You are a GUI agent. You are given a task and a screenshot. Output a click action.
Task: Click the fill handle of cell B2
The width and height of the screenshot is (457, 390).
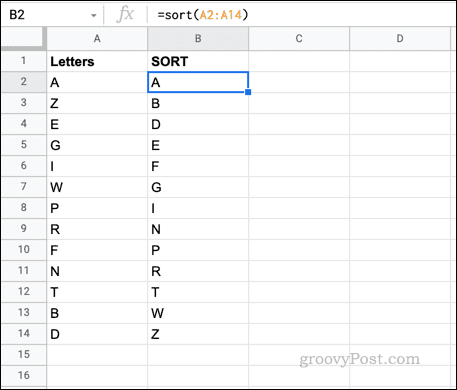click(x=248, y=92)
